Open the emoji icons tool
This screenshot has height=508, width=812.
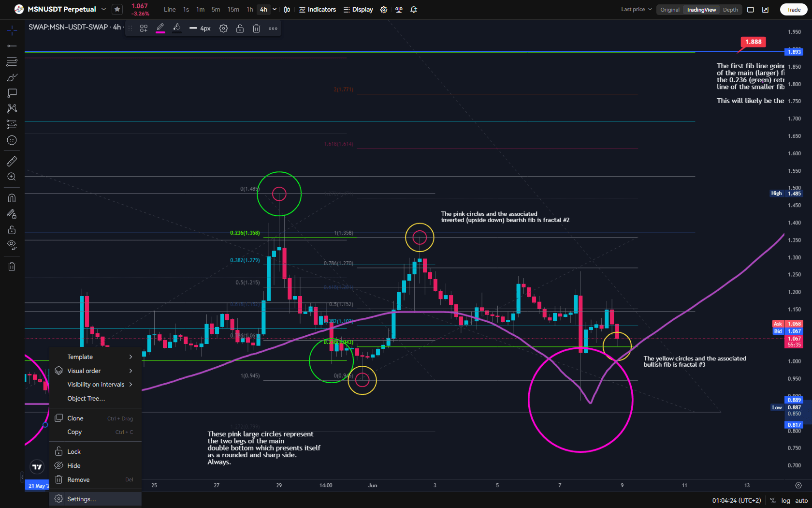pos(12,140)
